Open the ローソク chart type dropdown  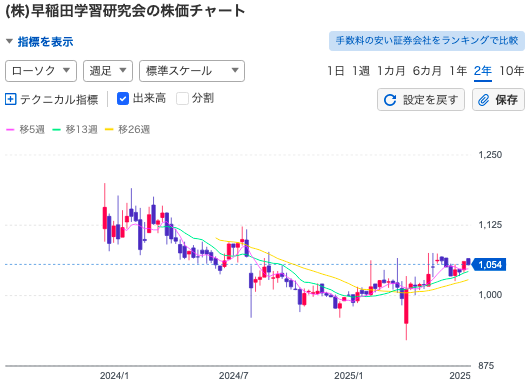tap(41, 71)
